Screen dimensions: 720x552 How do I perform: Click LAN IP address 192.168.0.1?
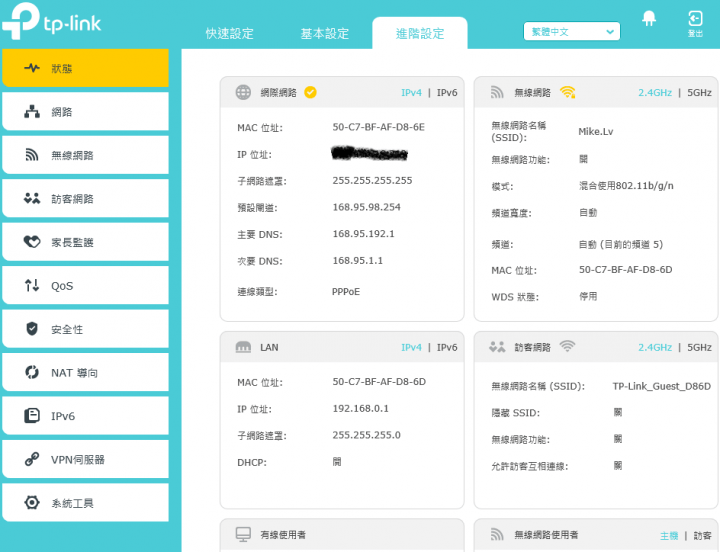pyautogui.click(x=360, y=408)
